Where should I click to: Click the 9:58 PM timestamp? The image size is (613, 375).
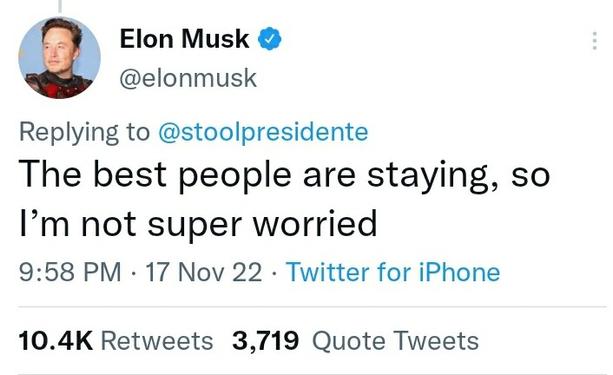coord(70,272)
